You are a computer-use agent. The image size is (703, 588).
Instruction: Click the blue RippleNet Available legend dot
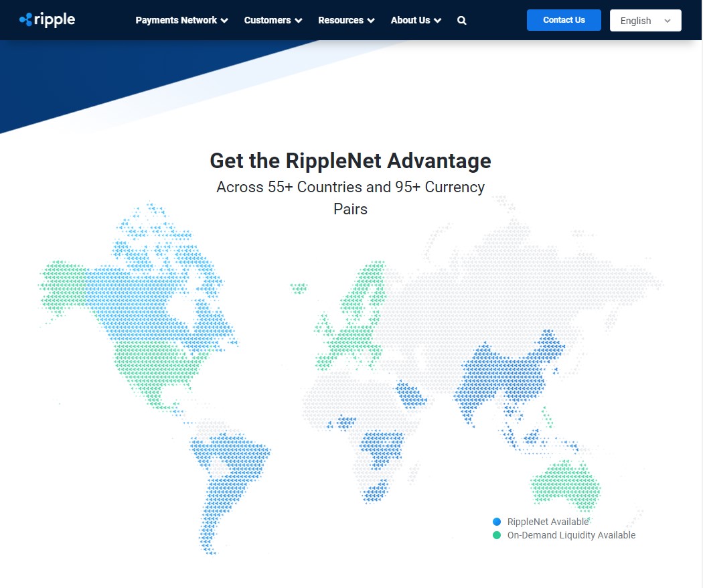point(497,521)
